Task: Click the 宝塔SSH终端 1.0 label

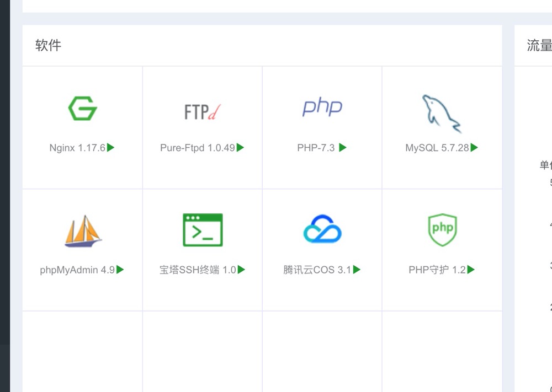Action: 198,270
